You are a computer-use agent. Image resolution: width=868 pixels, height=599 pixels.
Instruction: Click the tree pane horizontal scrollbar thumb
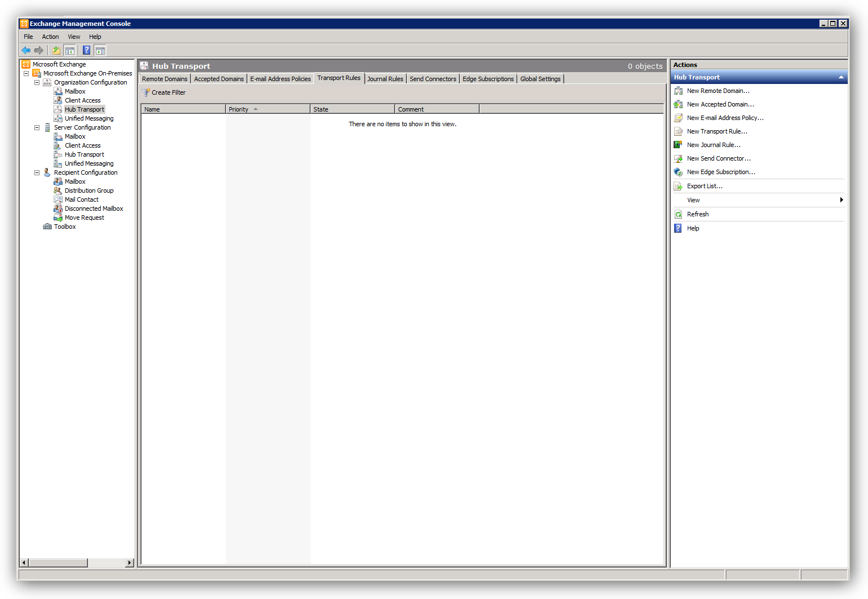58,562
